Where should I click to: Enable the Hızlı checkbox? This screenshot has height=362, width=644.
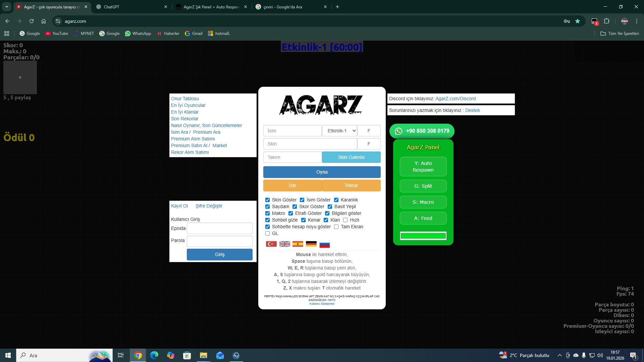345,220
